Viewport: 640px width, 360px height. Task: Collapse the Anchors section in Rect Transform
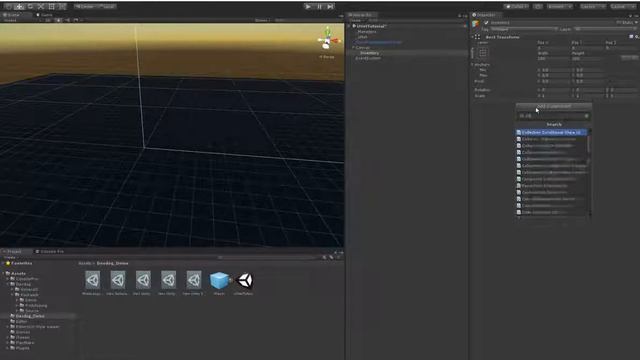click(473, 64)
